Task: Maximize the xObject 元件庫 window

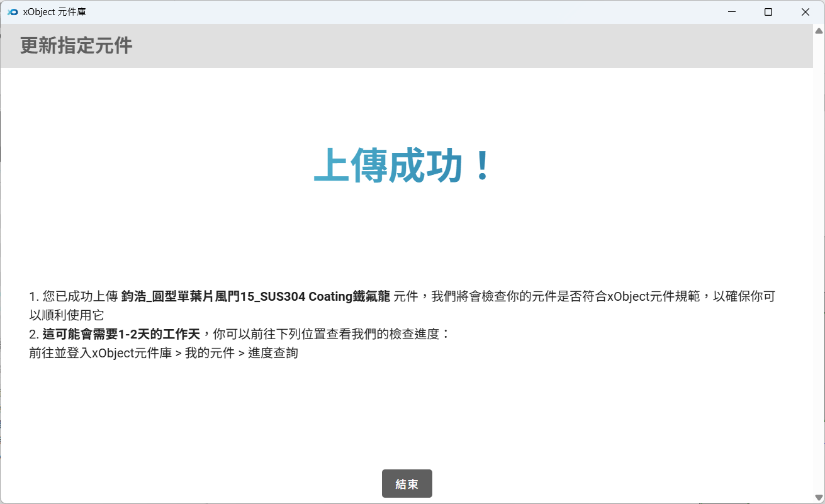Action: [x=768, y=12]
